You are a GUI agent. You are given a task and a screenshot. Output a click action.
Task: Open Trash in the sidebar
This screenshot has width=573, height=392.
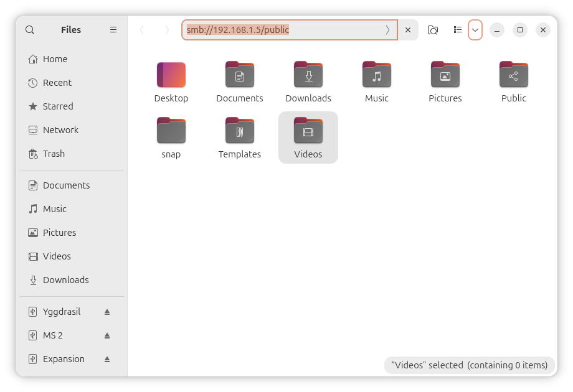54,154
